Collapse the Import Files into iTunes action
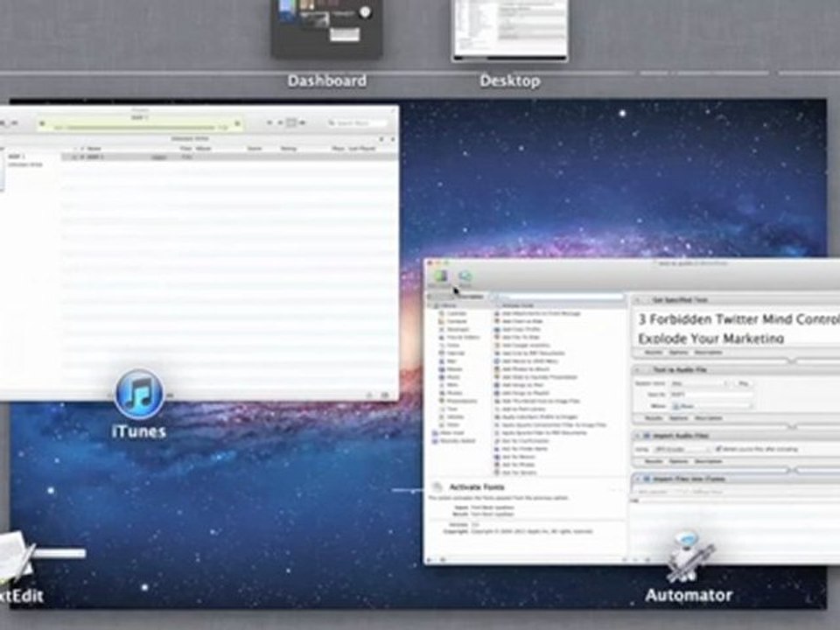The width and height of the screenshot is (840, 630). (638, 479)
